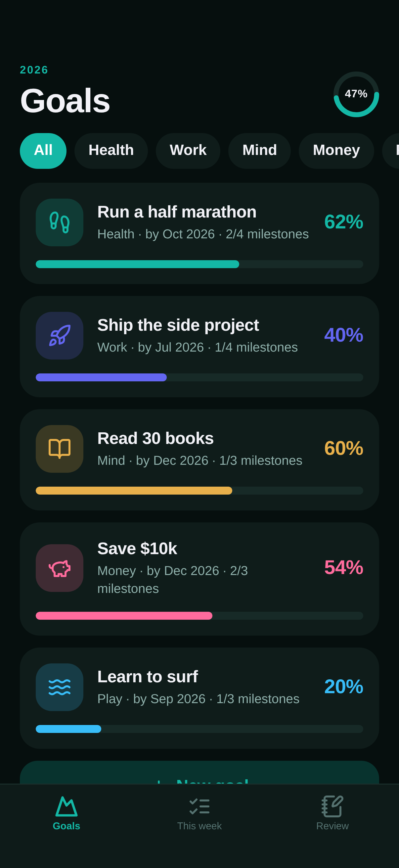The image size is (399, 868).
Task: Tap the footprints icon for half marathon
Action: [60, 222]
